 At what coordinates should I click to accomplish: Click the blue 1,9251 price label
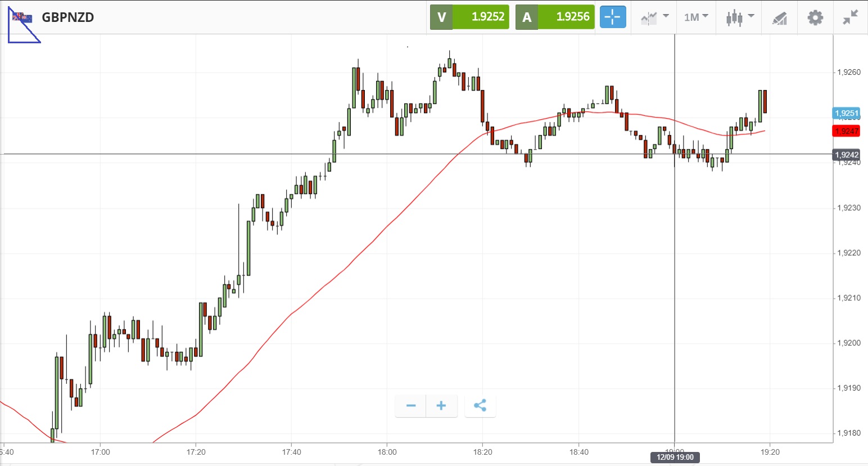[846, 113]
